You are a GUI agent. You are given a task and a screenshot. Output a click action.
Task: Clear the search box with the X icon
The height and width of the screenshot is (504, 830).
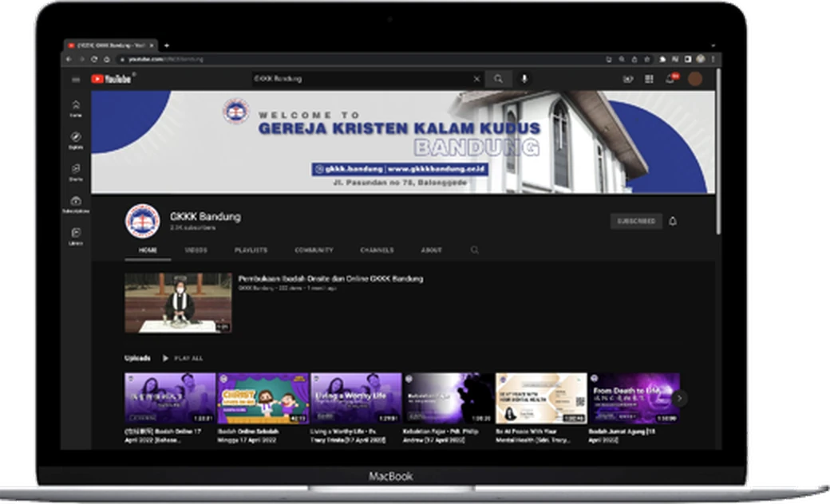click(476, 79)
